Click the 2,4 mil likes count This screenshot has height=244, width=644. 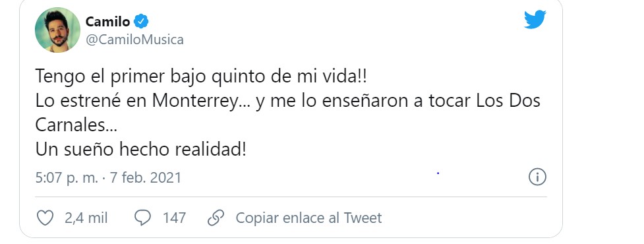point(86,218)
